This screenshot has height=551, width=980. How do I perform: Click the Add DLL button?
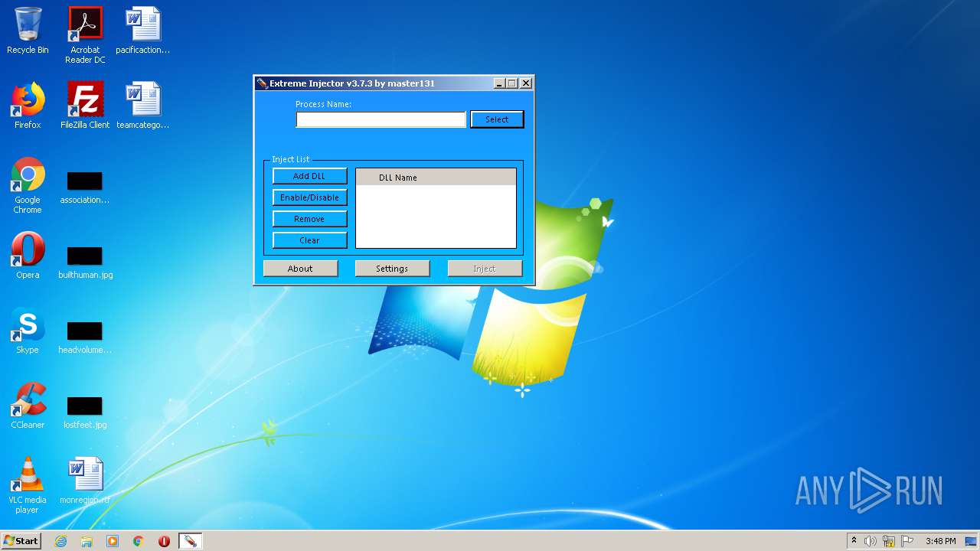click(x=309, y=176)
